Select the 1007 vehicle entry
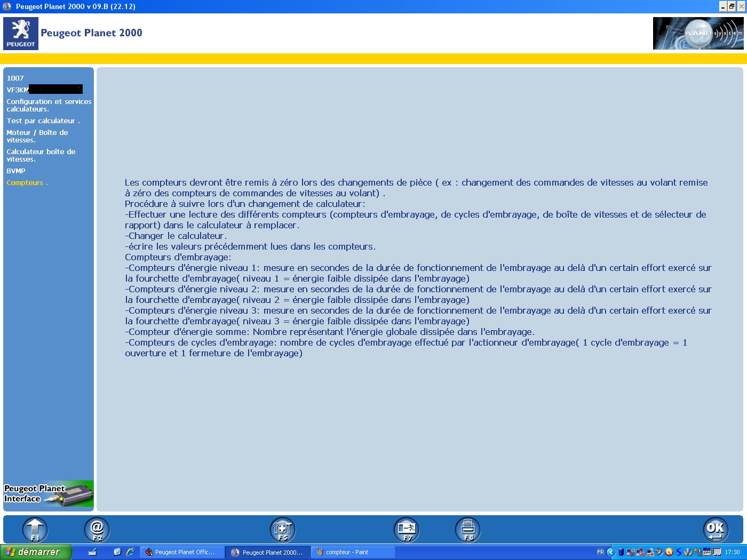This screenshot has width=747, height=560. point(15,78)
